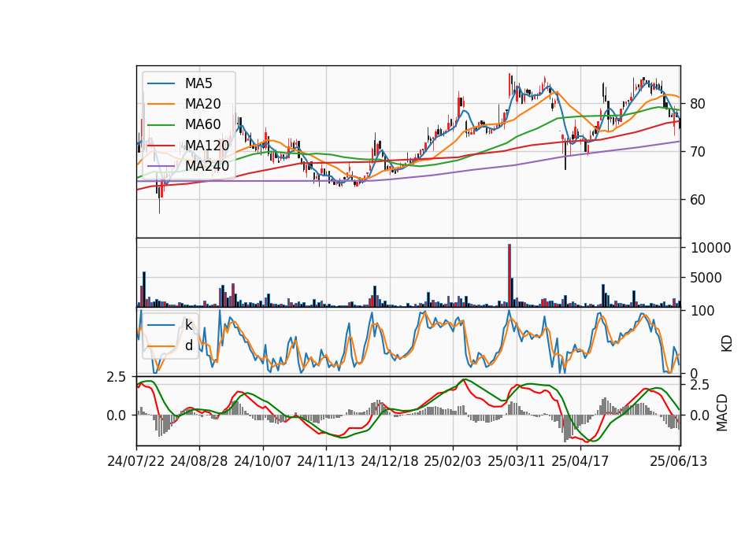Click the 25/06/13 date axis label
756x543 pixels.
click(679, 461)
